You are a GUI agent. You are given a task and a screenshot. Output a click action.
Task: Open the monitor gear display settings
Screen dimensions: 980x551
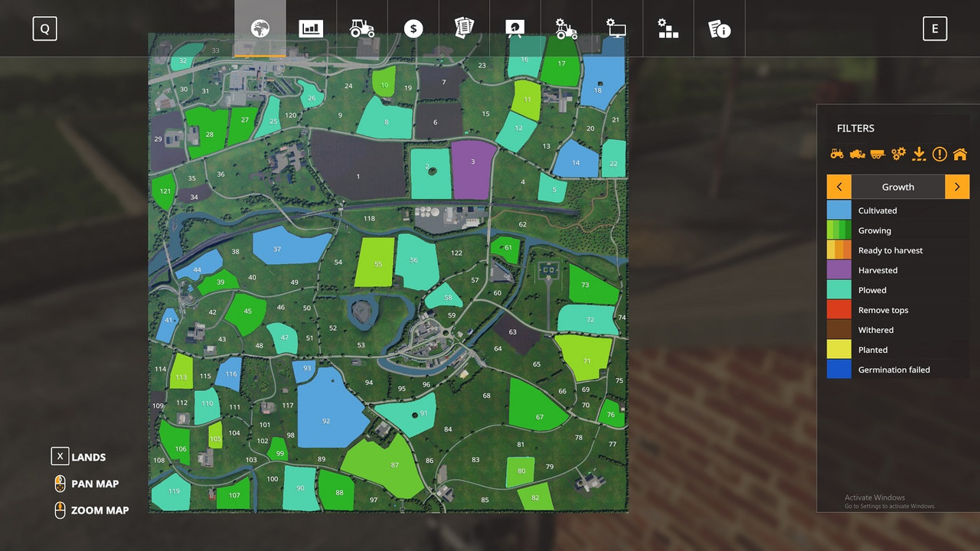tap(616, 29)
